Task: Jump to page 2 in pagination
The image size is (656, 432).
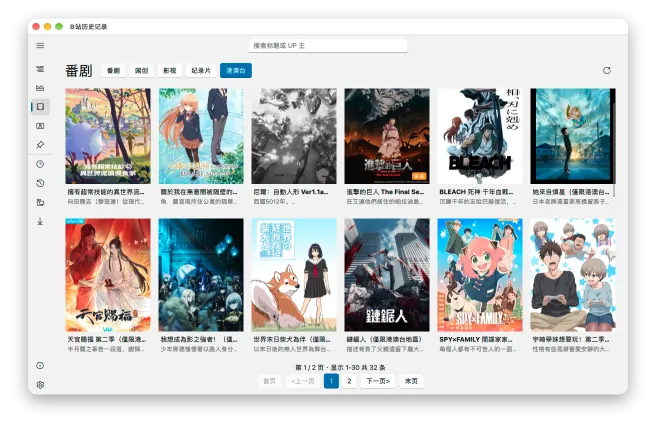Action: [349, 381]
